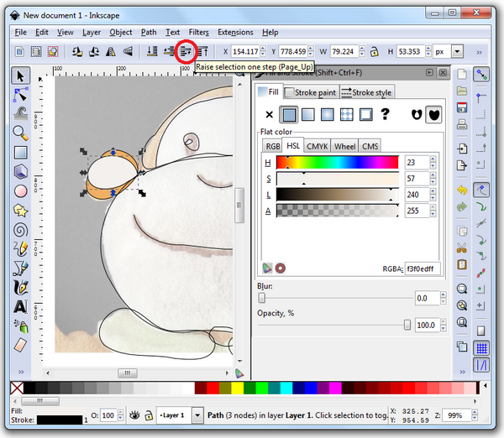The width and height of the screenshot is (504, 438).
Task: Click Print document icon in right toolbar
Action: [462, 124]
